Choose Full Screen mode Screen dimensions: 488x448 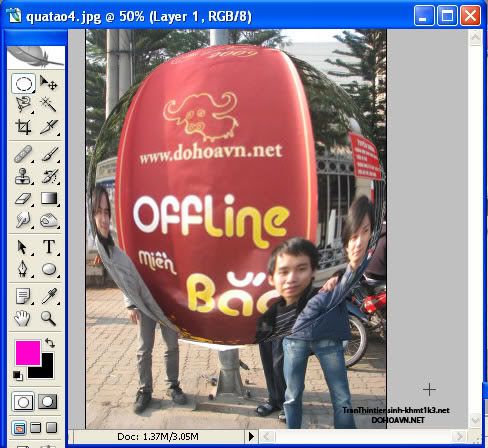51,428
